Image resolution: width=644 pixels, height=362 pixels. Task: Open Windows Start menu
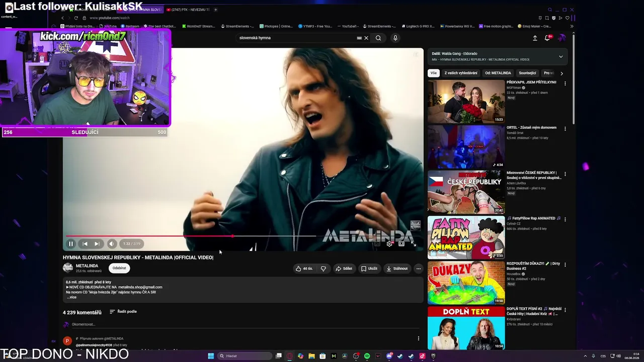coord(211,356)
